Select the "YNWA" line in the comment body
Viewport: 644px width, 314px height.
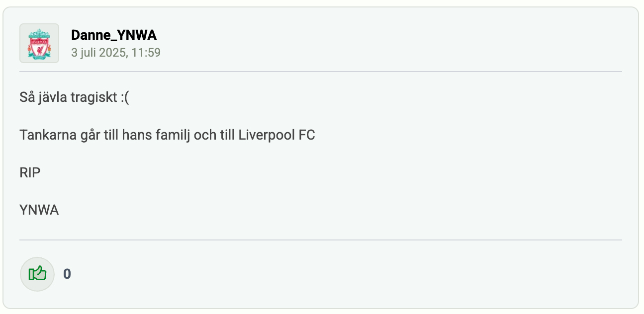pos(39,210)
